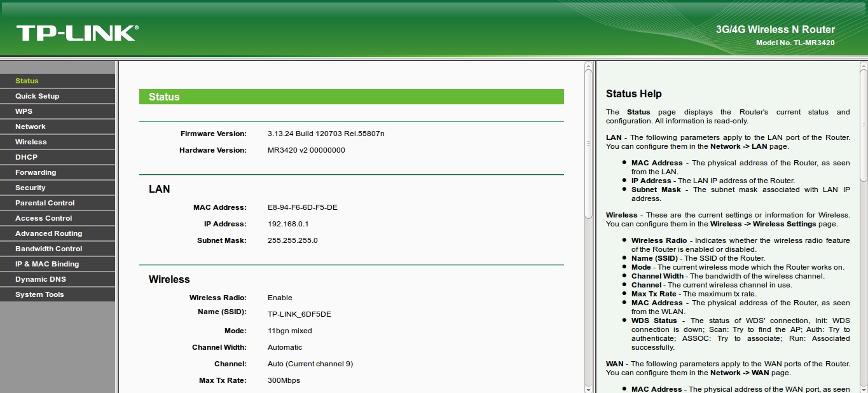Click Wireless Radio value Enable
868x393 pixels.
coord(280,298)
